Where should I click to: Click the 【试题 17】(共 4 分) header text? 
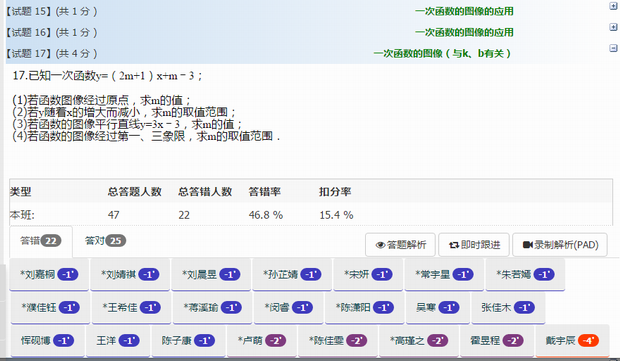coord(51,53)
